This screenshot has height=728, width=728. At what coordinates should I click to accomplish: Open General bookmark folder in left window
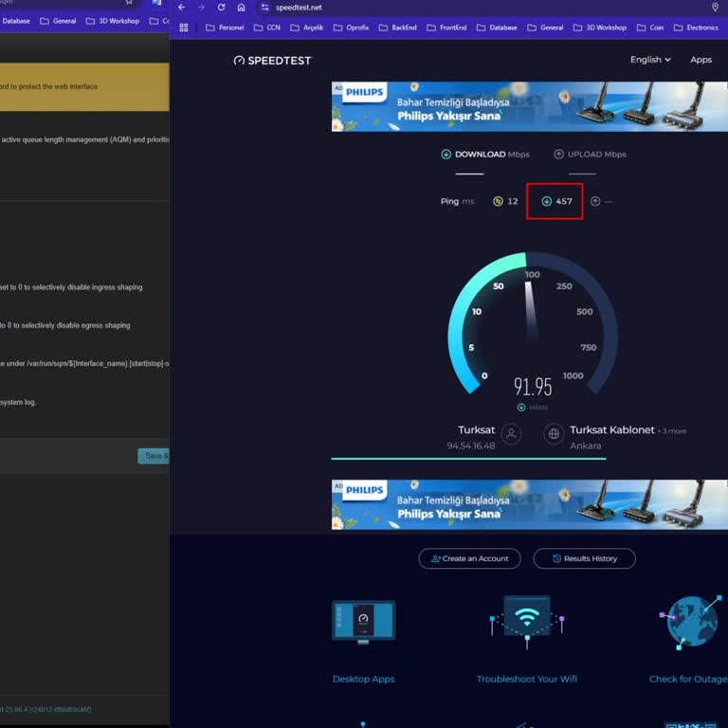[x=58, y=21]
